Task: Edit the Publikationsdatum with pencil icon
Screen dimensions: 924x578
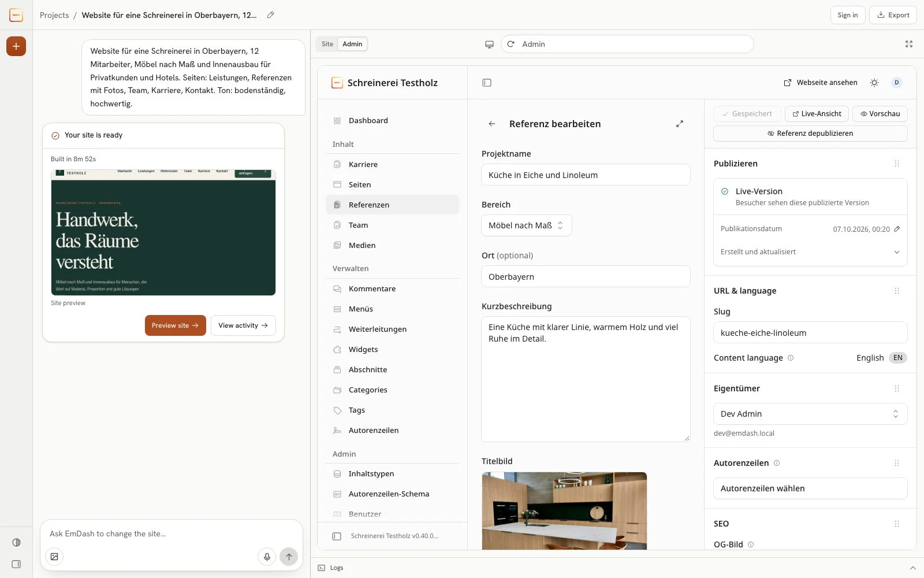Action: pos(897,229)
